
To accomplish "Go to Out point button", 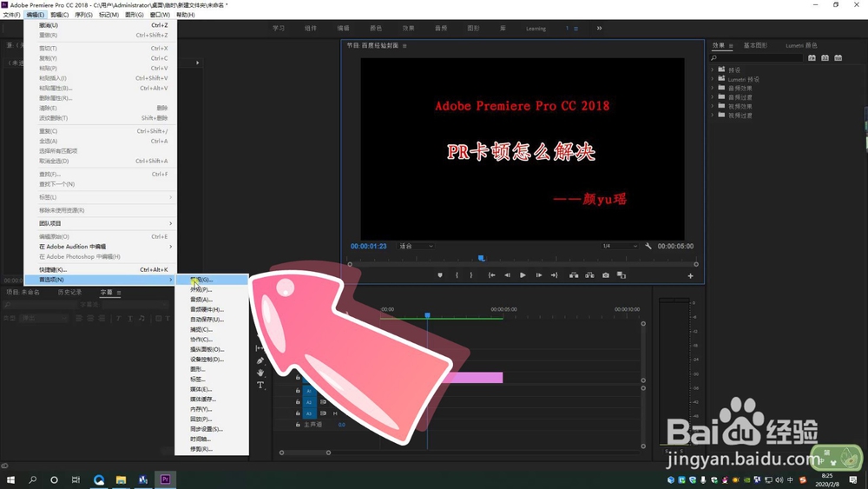I will [554, 275].
